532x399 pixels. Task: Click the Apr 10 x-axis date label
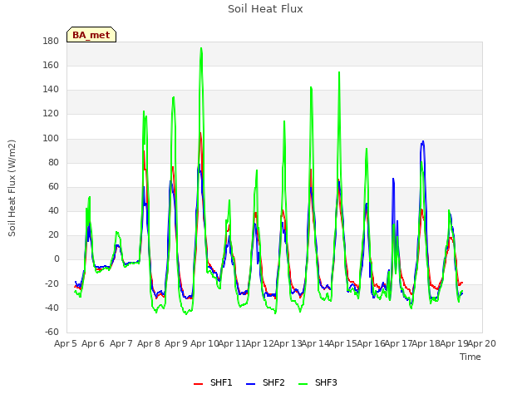(204, 343)
